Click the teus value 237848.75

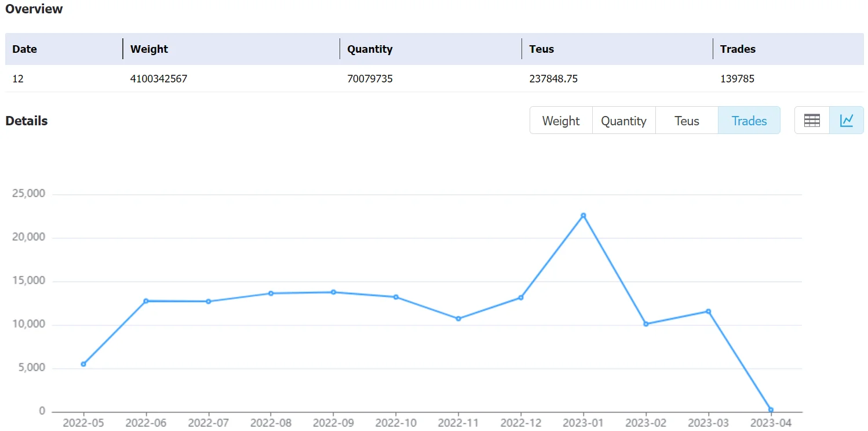pos(553,78)
